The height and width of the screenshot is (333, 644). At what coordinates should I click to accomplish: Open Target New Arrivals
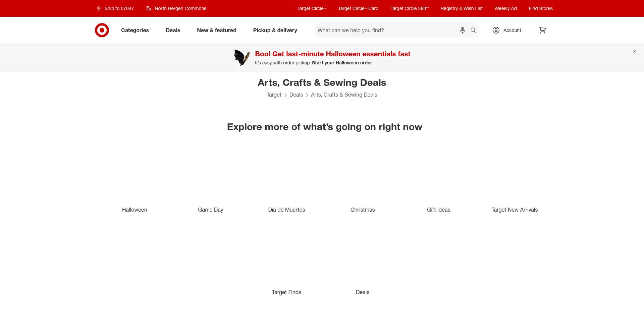(515, 210)
